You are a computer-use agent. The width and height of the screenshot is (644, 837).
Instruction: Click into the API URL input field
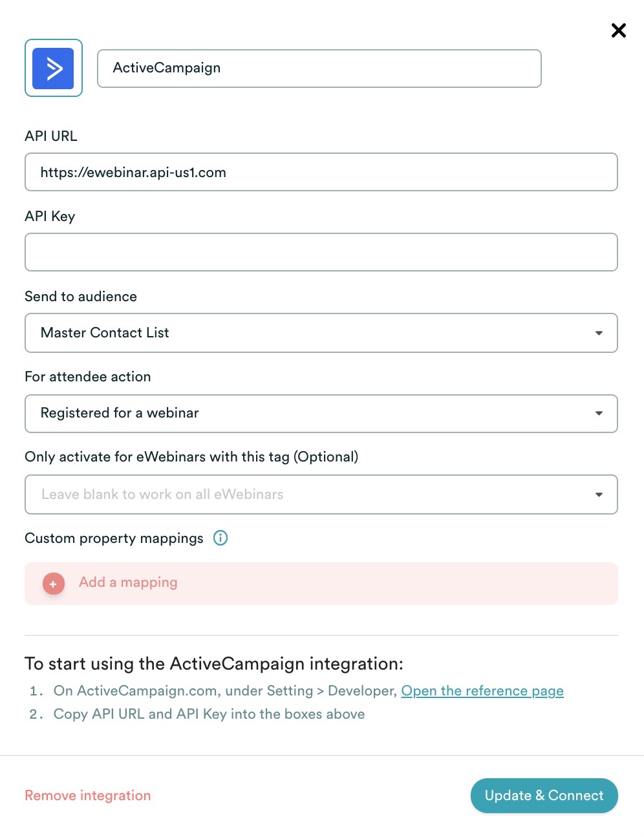(x=321, y=172)
